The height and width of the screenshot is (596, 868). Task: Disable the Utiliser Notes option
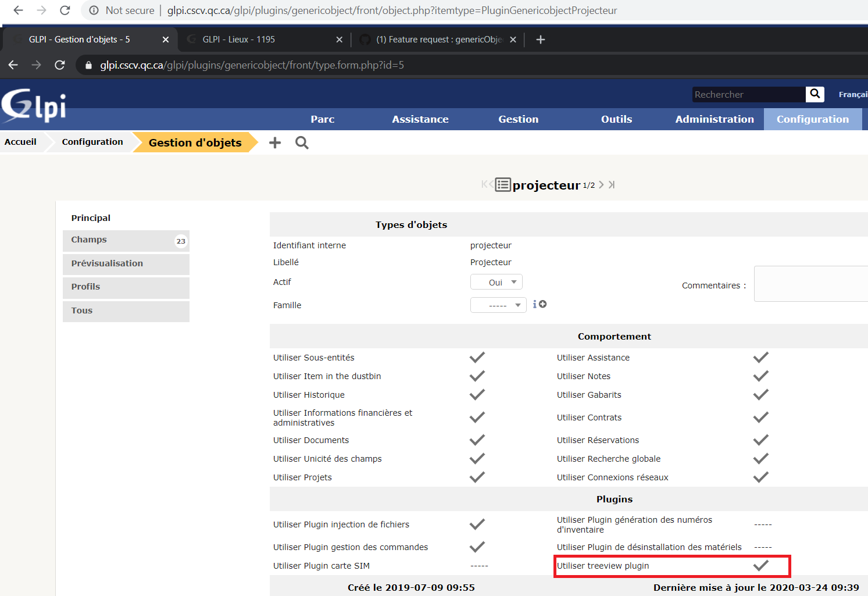(x=760, y=376)
